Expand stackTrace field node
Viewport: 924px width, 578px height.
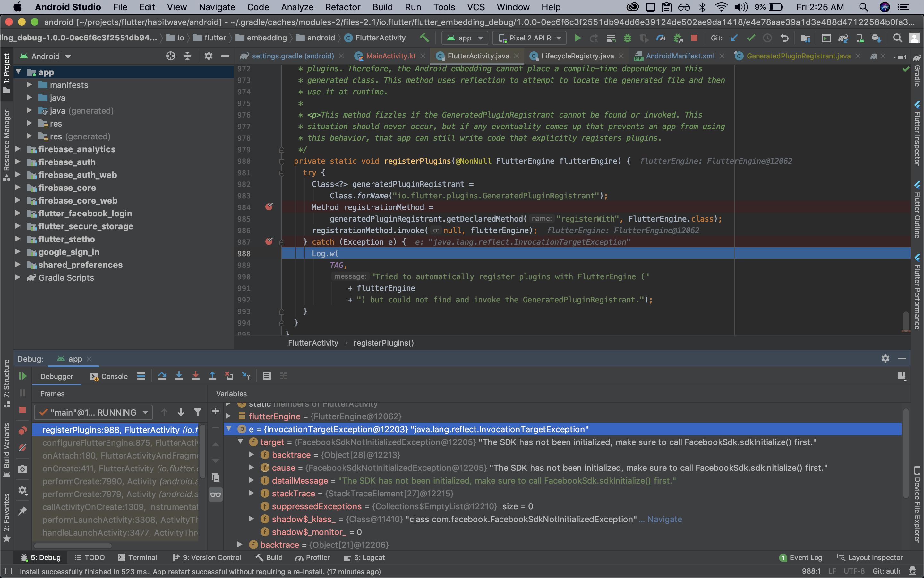click(x=251, y=493)
